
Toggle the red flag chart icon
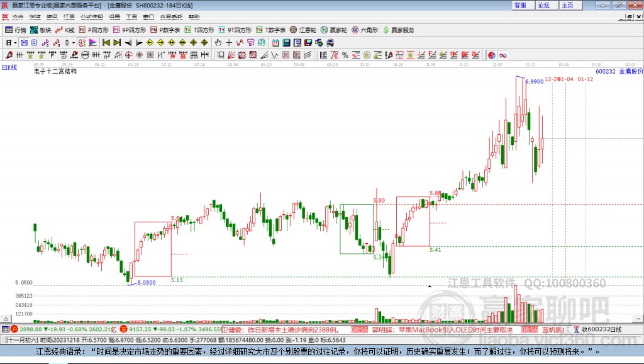pos(93,43)
